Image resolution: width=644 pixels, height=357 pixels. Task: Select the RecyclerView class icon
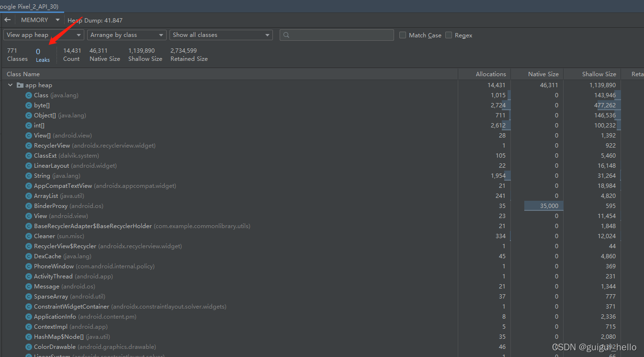click(29, 146)
